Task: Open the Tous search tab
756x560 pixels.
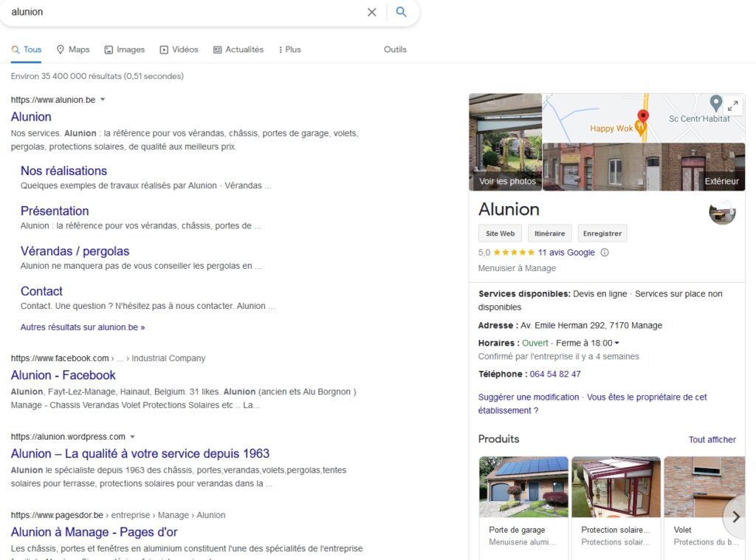Action: click(x=27, y=49)
